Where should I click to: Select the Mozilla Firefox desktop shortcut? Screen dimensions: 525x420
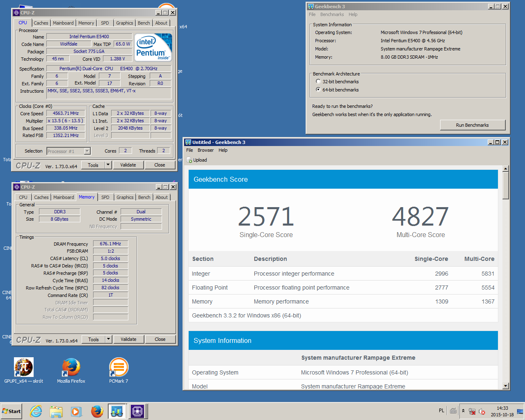click(x=71, y=370)
